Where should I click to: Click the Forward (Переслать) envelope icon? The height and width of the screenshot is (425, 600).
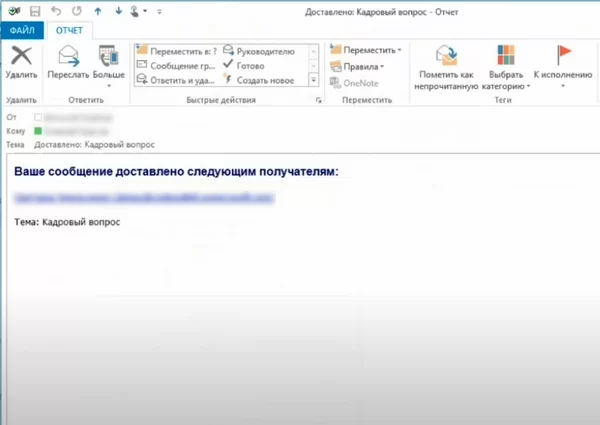point(69,56)
